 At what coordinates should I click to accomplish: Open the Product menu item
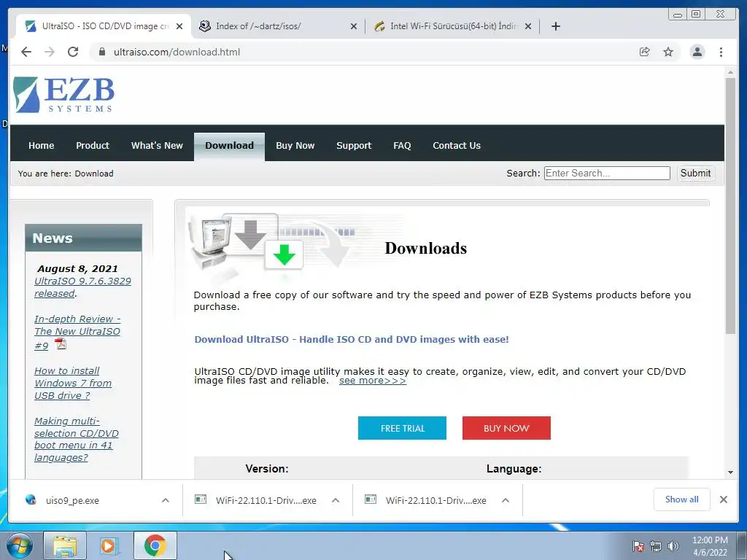click(93, 145)
